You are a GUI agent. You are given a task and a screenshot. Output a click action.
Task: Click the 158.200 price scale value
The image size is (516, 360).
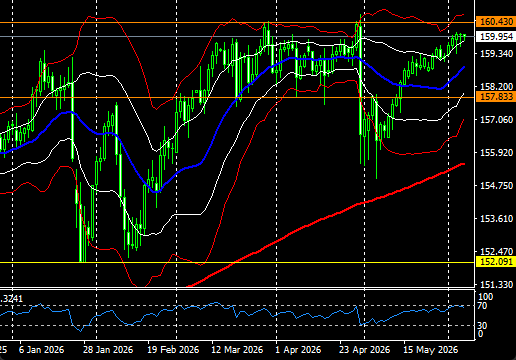[496, 87]
